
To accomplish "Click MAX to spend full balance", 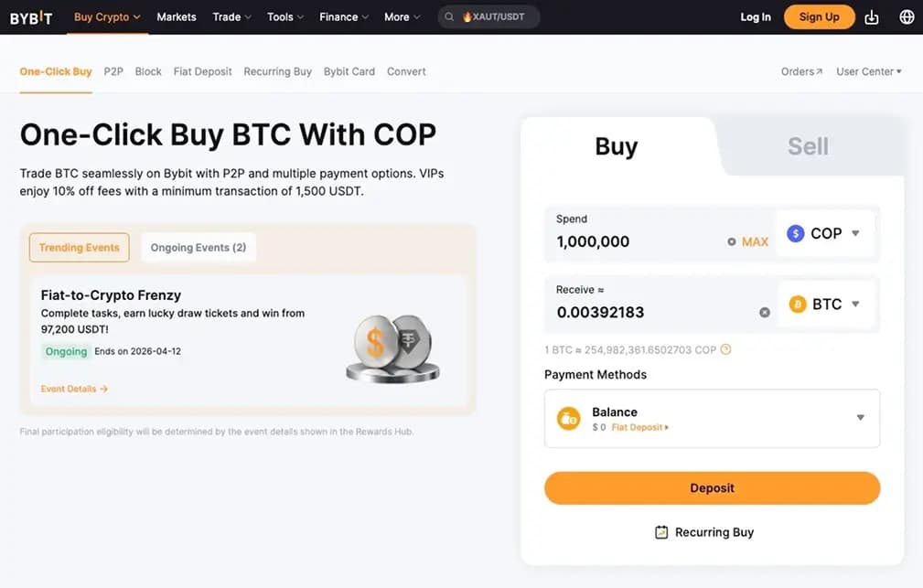I will [755, 241].
